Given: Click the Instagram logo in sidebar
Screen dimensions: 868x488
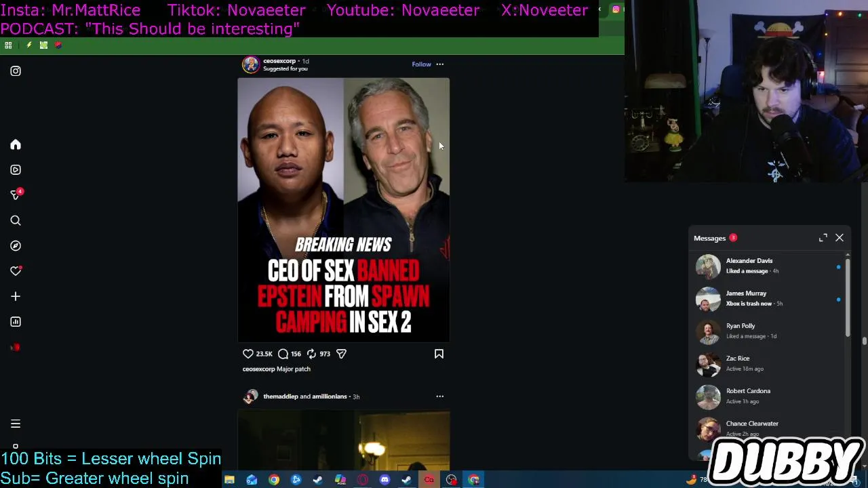Looking at the screenshot, I should pos(16,71).
